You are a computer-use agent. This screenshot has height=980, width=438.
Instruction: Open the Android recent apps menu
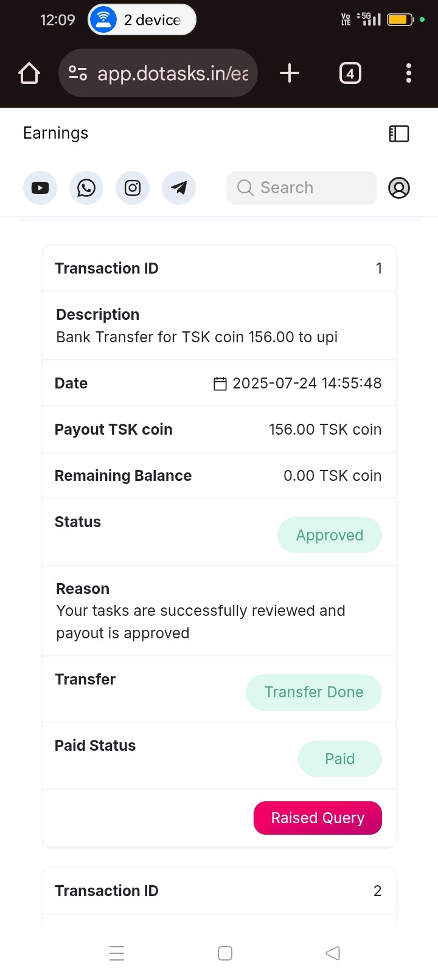click(x=117, y=953)
